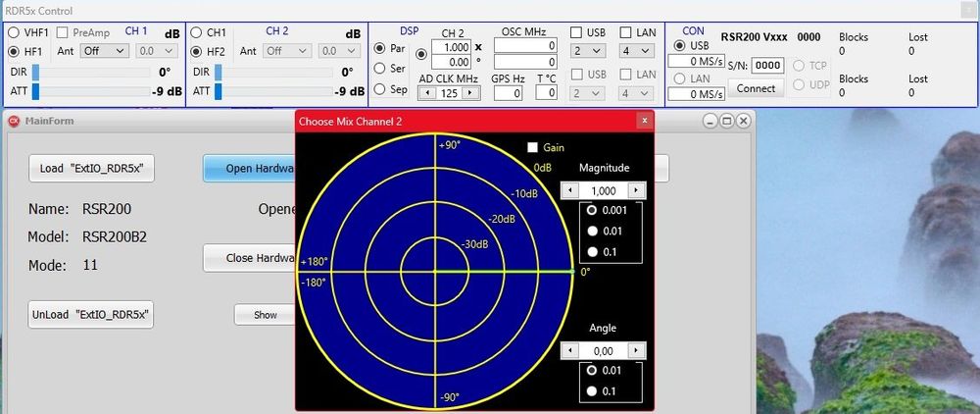
Task: Increase Angle with right arrow
Action: (x=637, y=350)
